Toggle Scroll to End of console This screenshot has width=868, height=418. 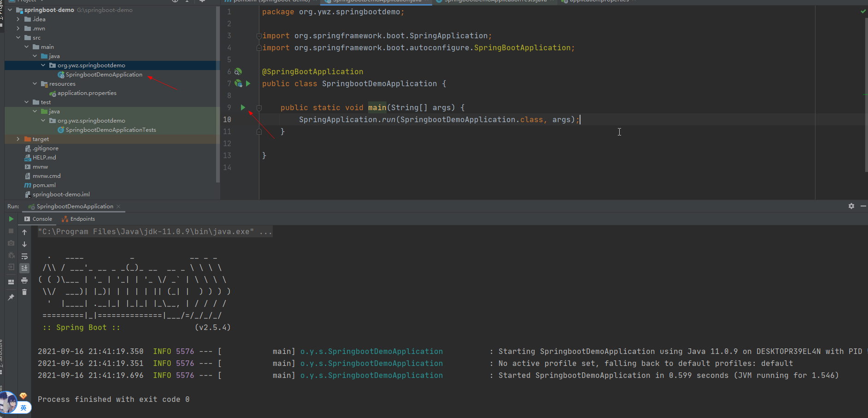point(24,268)
